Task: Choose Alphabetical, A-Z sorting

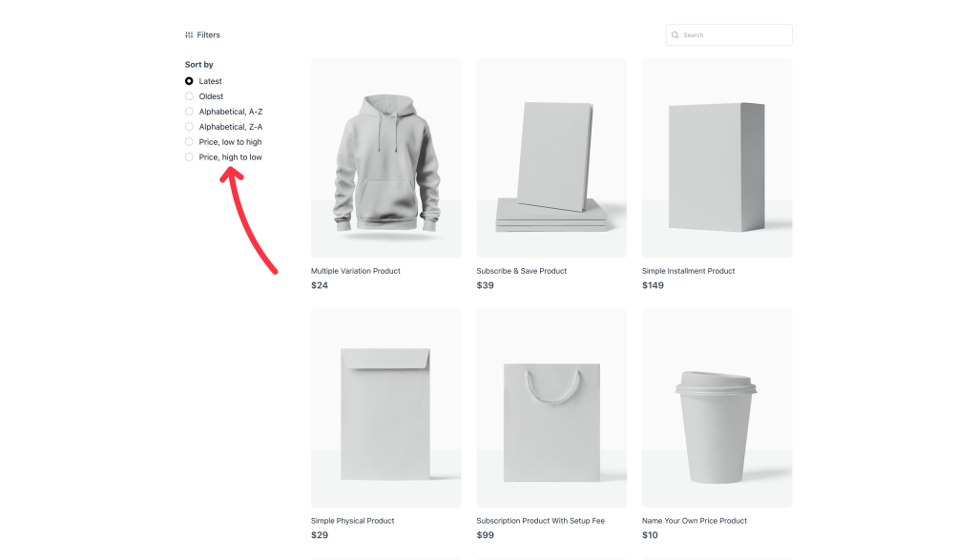Action: pos(189,112)
